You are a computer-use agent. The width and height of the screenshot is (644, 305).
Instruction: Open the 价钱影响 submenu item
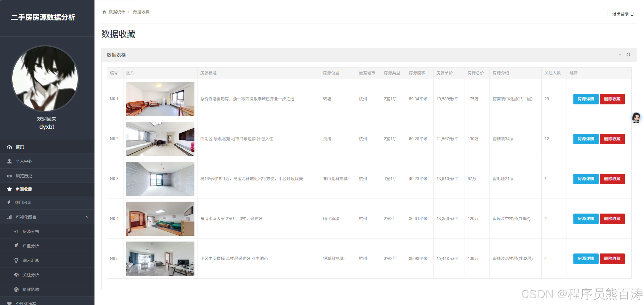point(47,290)
